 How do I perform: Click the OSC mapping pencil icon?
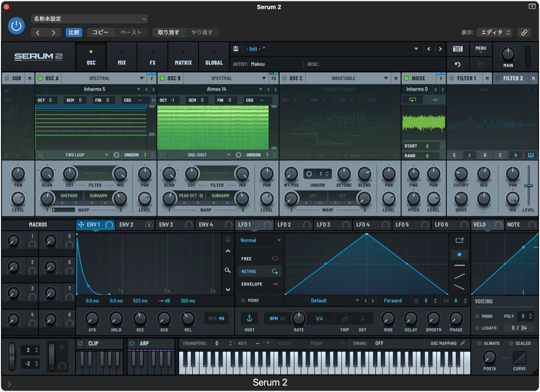point(463,343)
